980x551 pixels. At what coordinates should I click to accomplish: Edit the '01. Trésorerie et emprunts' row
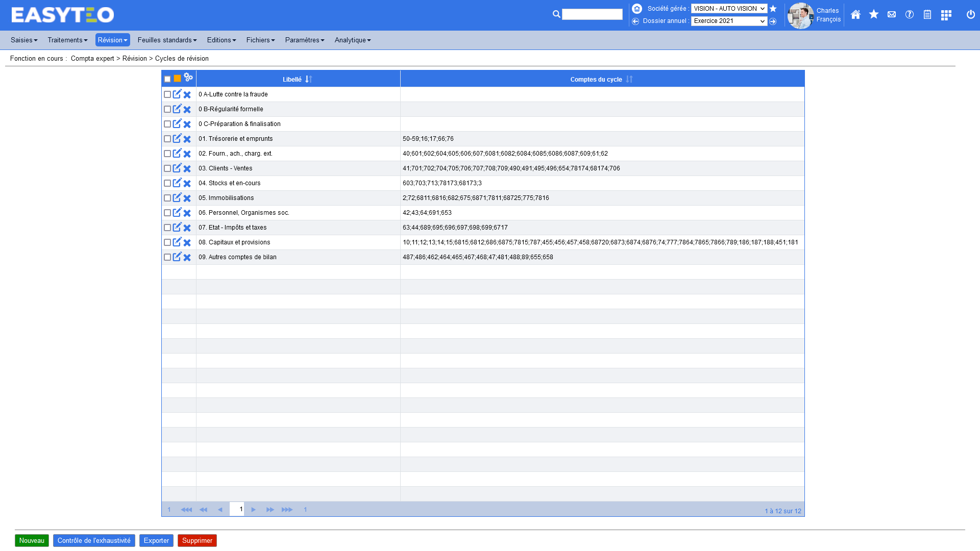point(177,139)
